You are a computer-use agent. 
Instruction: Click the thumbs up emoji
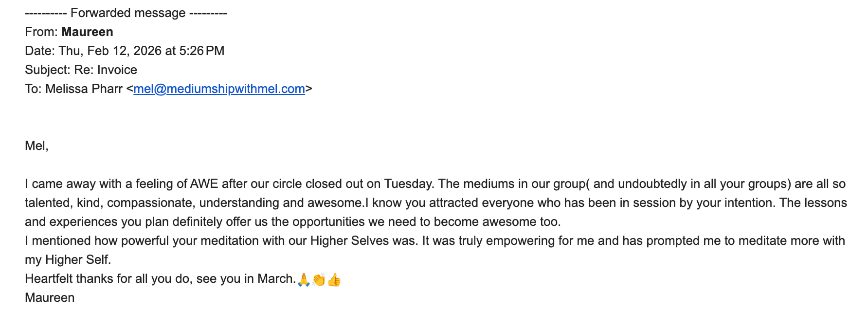(x=334, y=279)
